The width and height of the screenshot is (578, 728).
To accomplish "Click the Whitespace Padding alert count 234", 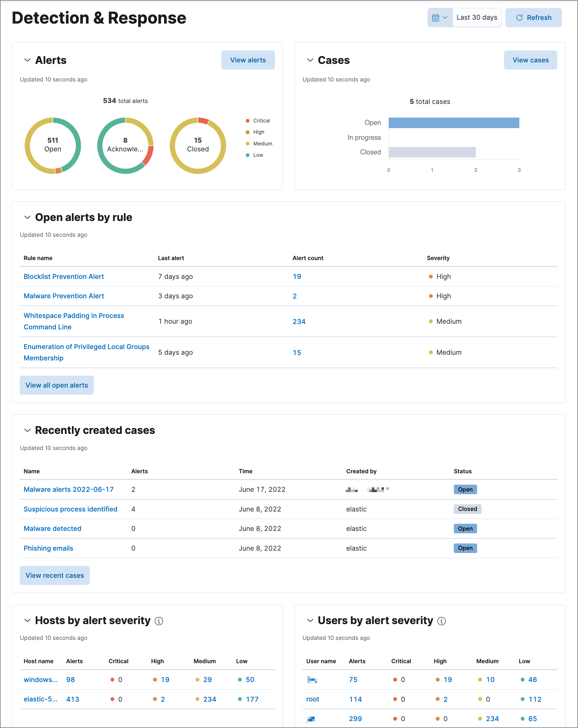I will coord(299,322).
